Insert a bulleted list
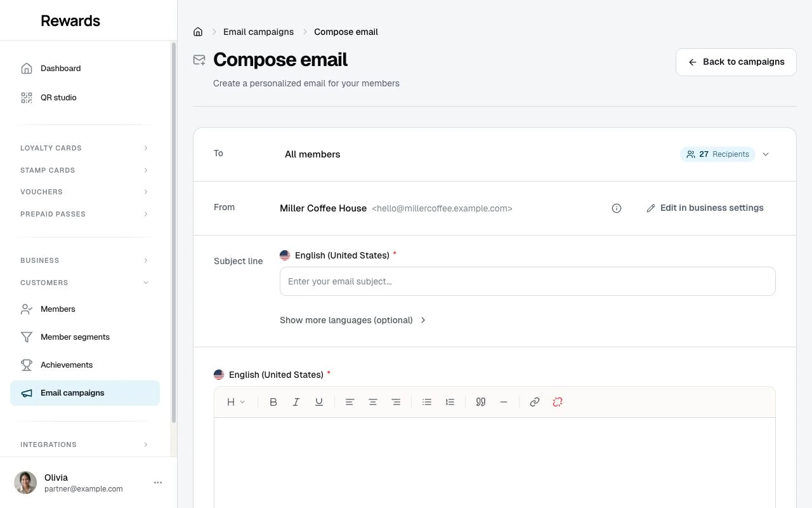 (427, 402)
